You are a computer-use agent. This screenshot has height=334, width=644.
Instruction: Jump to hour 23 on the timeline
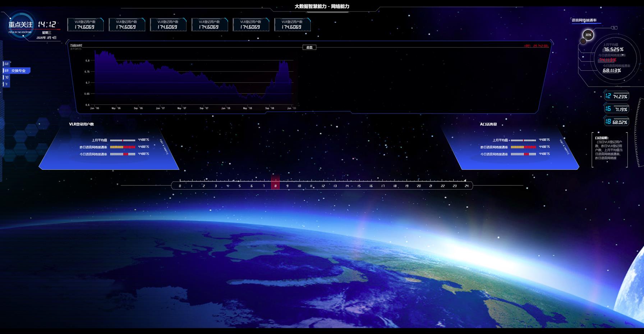(455, 186)
